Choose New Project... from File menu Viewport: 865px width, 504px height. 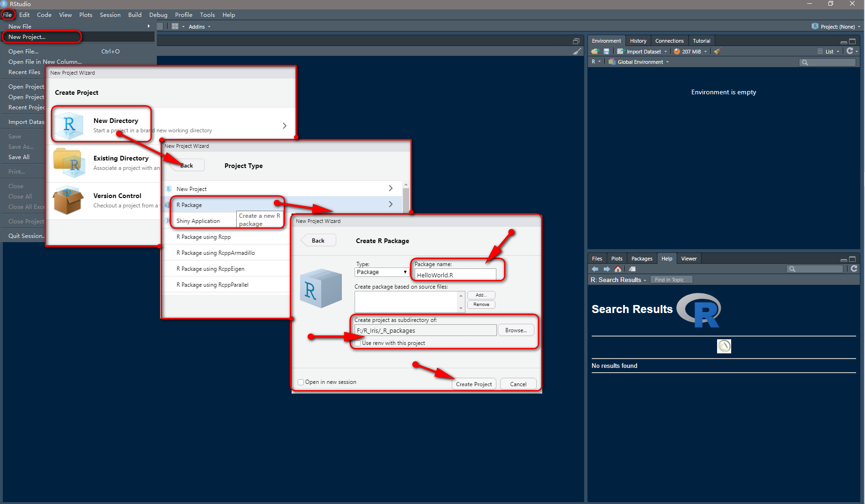[78, 37]
